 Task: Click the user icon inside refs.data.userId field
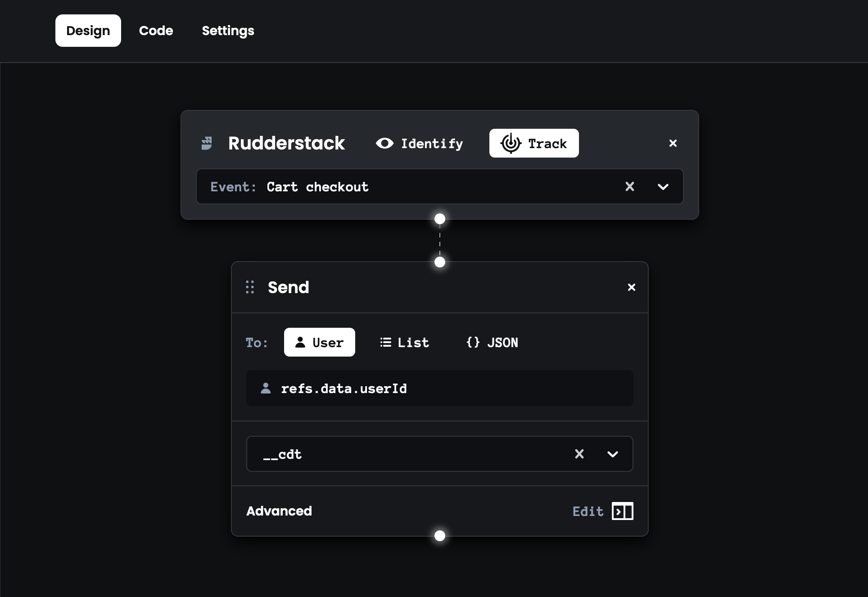(266, 388)
